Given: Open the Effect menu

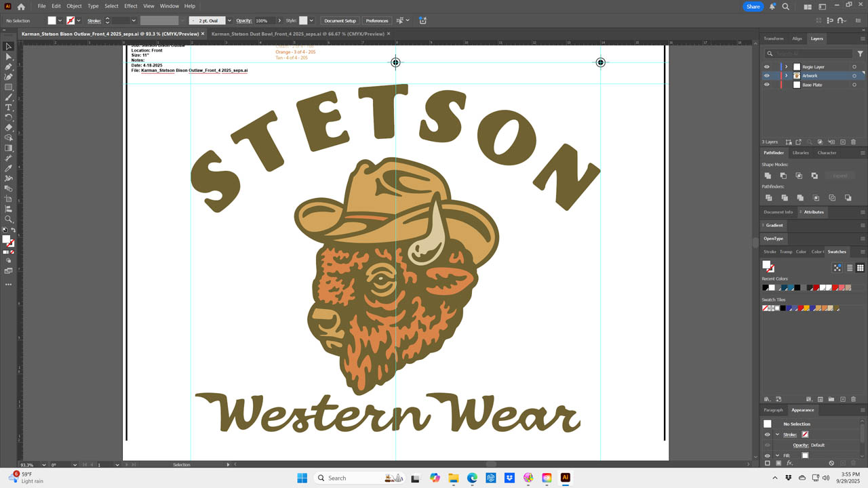Looking at the screenshot, I should point(130,6).
